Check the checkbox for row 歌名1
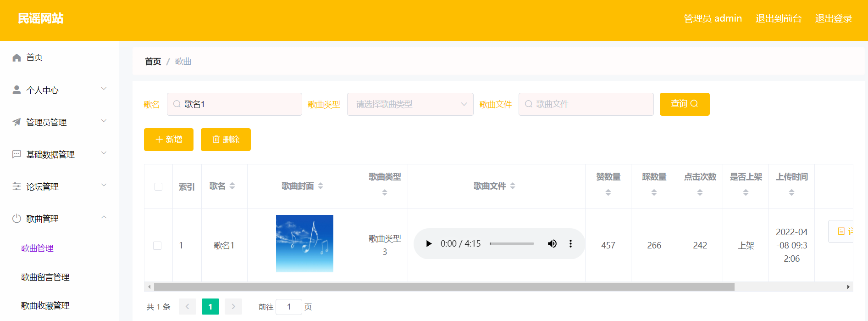This screenshot has width=868, height=321. point(157,246)
